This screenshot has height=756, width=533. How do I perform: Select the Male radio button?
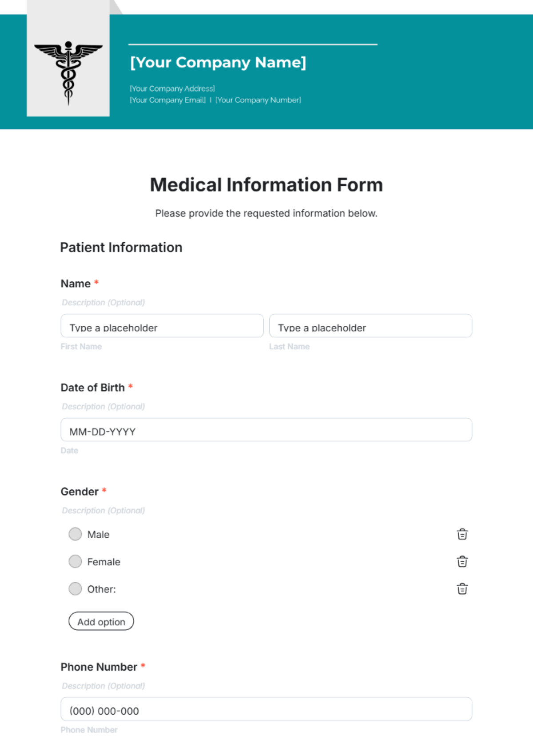pyautogui.click(x=75, y=534)
